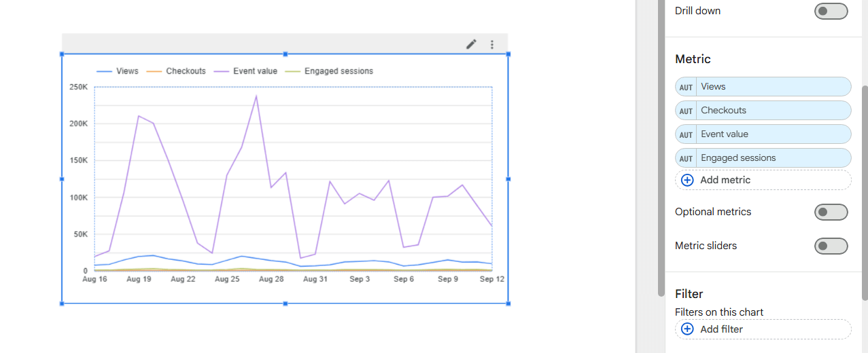Viewport: 868px width, 353px height.
Task: Click the 100K y-axis label
Action: tap(79, 198)
